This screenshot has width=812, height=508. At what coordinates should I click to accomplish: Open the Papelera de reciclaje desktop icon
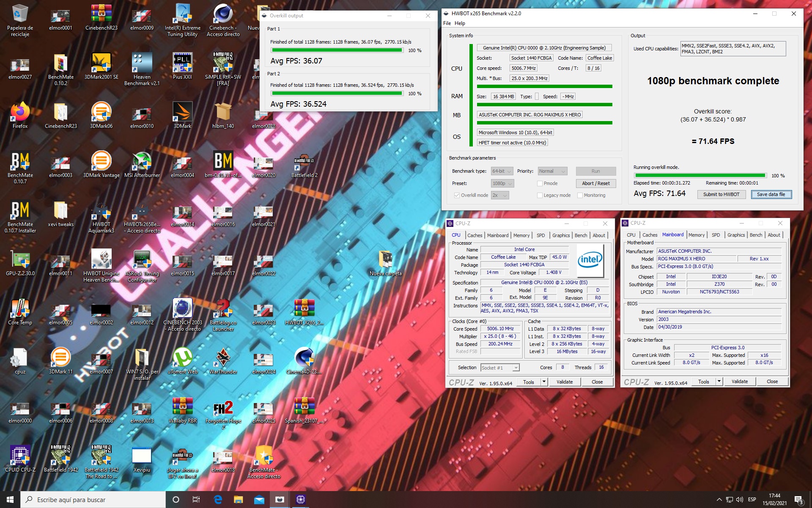pos(20,20)
